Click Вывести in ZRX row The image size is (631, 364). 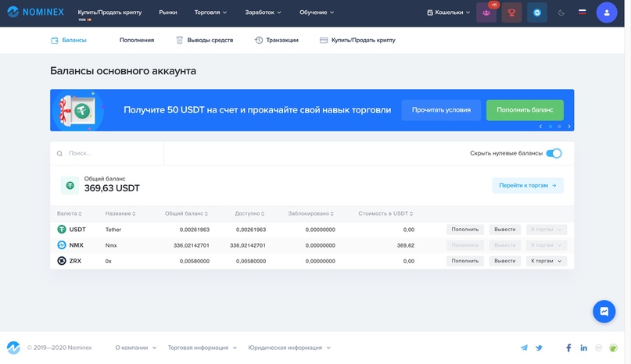click(504, 261)
